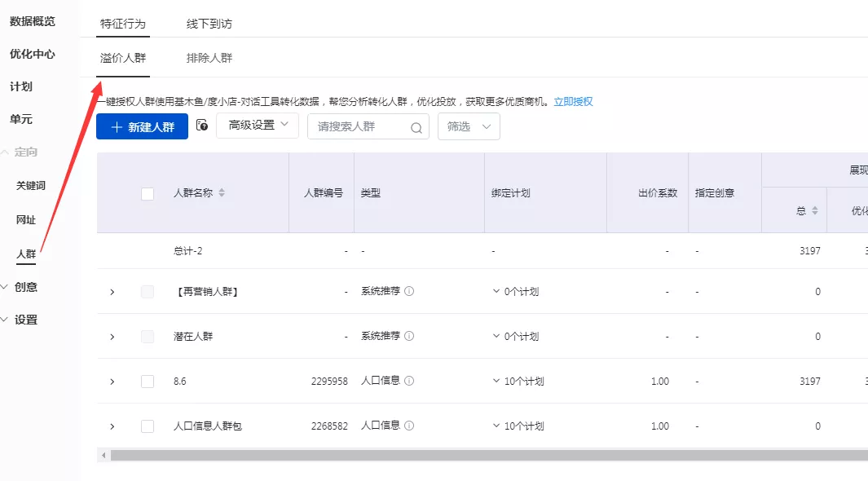The width and height of the screenshot is (868, 481).
Task: Click the 绑定计划 column header
Action: [510, 192]
